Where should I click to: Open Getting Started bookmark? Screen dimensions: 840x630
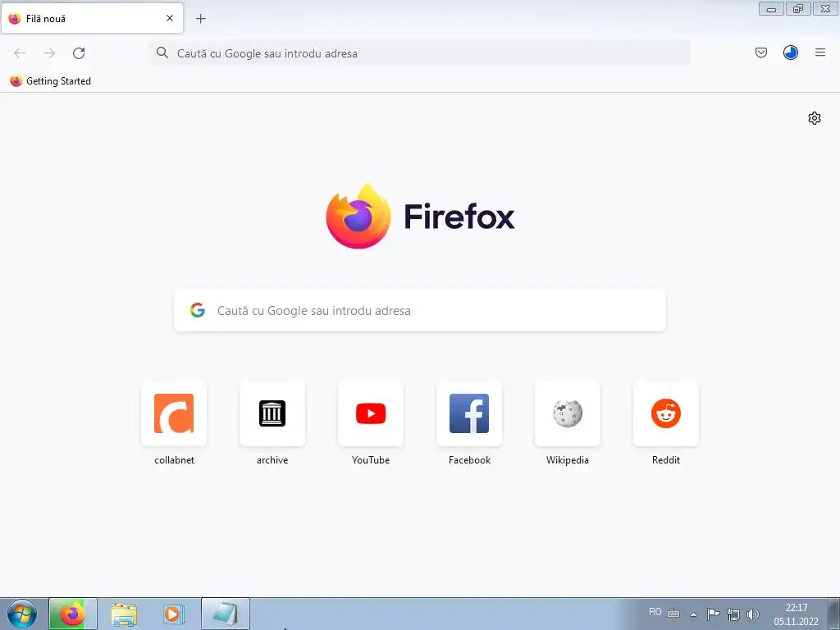[x=50, y=81]
